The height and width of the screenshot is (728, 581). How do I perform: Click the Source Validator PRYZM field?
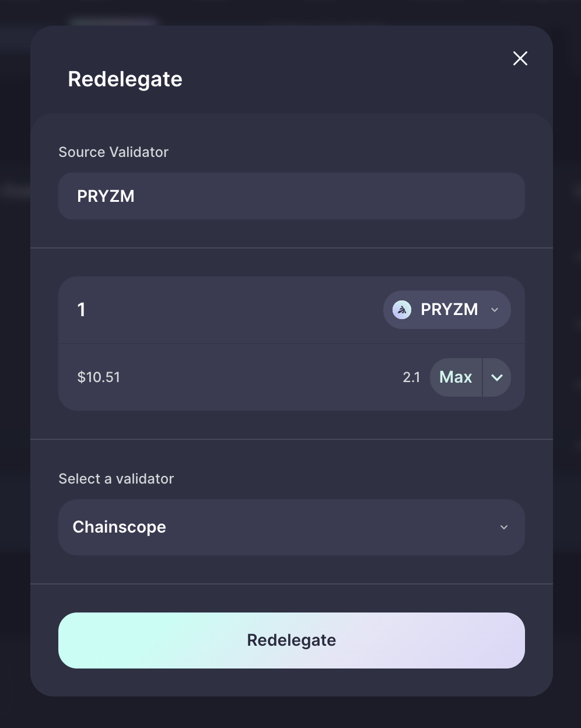pyautogui.click(x=292, y=196)
